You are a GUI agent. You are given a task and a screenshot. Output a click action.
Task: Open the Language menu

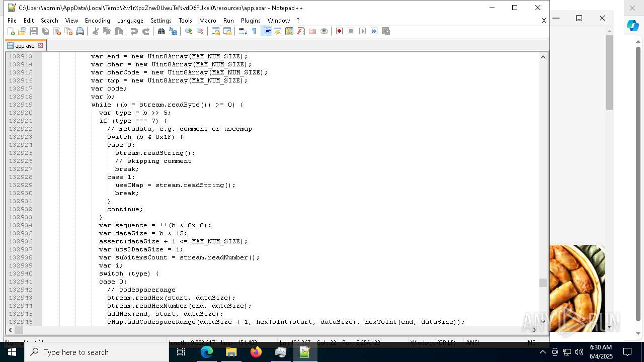click(x=130, y=21)
